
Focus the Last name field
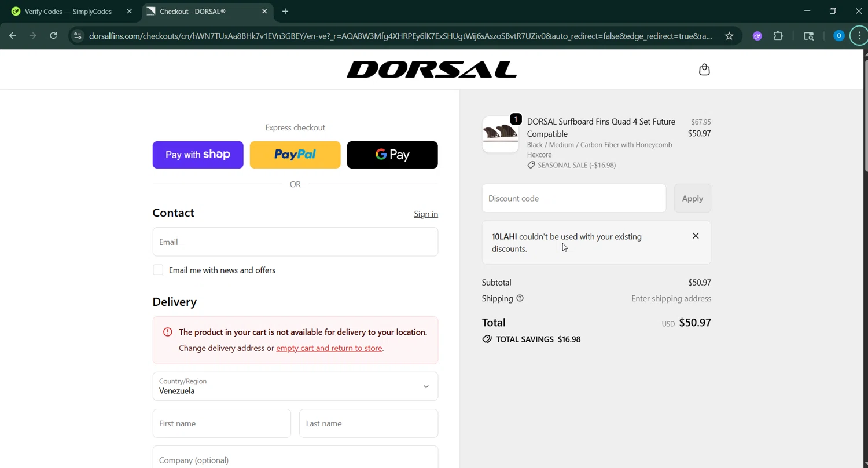tap(369, 423)
